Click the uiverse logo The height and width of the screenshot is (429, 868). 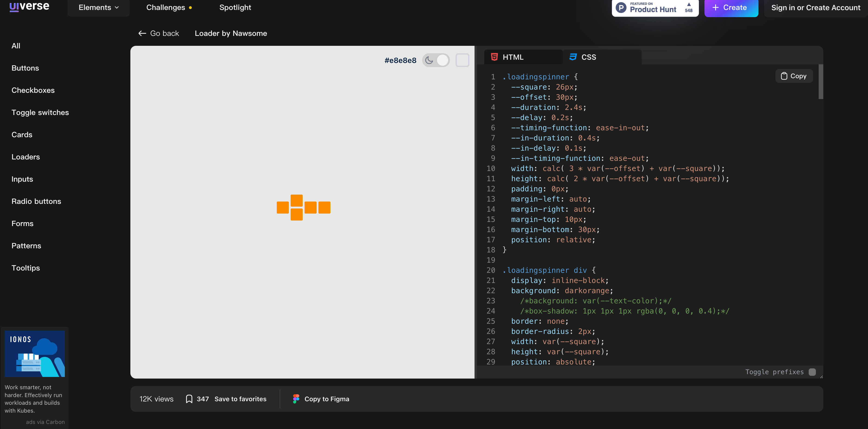29,7
